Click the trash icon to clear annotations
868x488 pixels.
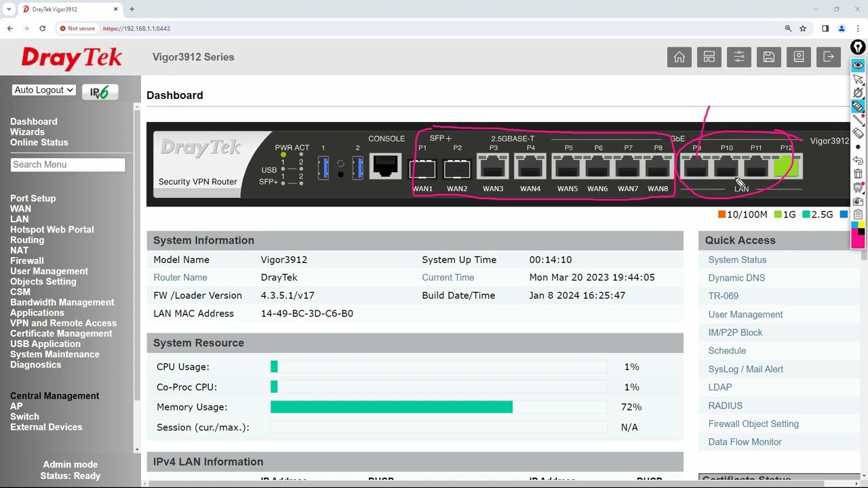click(x=858, y=174)
